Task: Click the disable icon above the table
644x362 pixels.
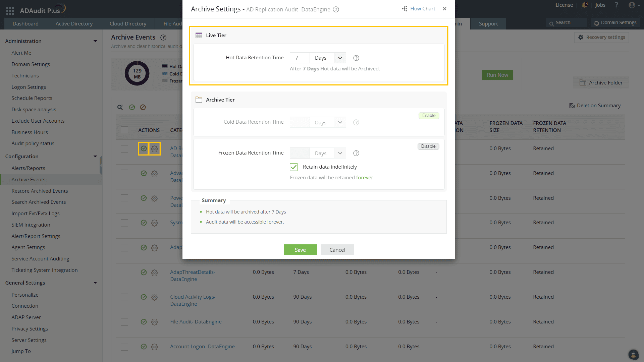Action: tap(143, 107)
